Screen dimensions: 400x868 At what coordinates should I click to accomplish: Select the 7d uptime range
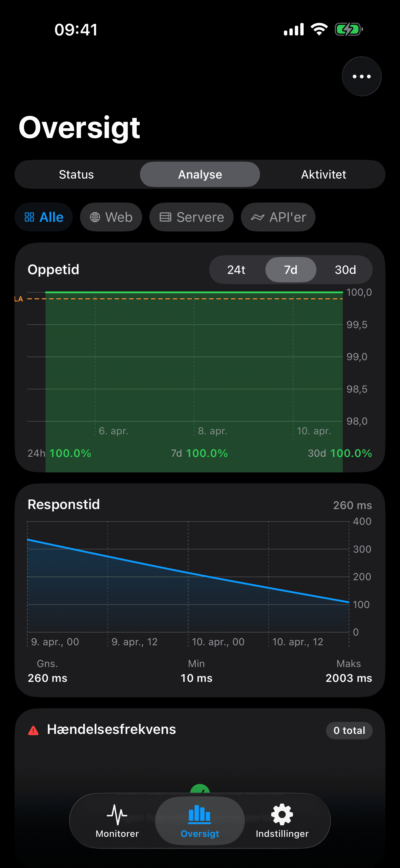[x=291, y=270]
